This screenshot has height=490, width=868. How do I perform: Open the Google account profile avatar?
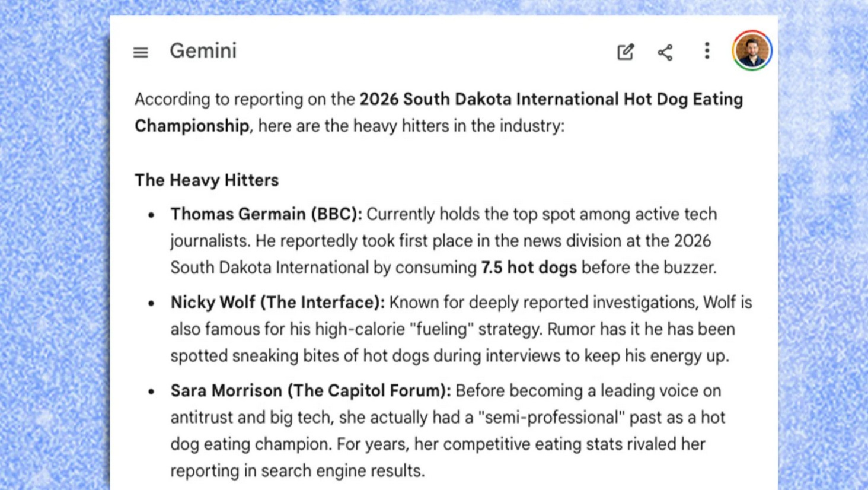tap(752, 51)
